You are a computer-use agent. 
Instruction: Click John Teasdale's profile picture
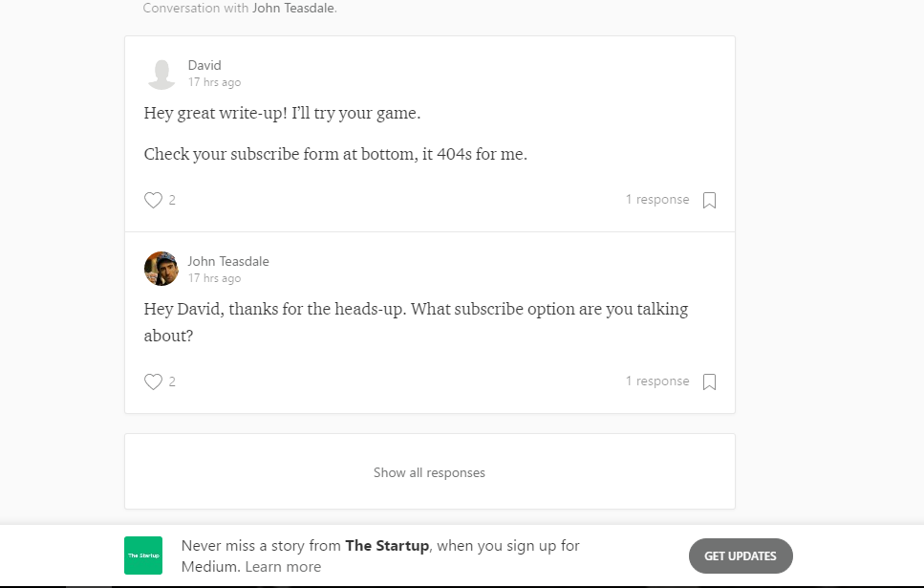pos(161,269)
